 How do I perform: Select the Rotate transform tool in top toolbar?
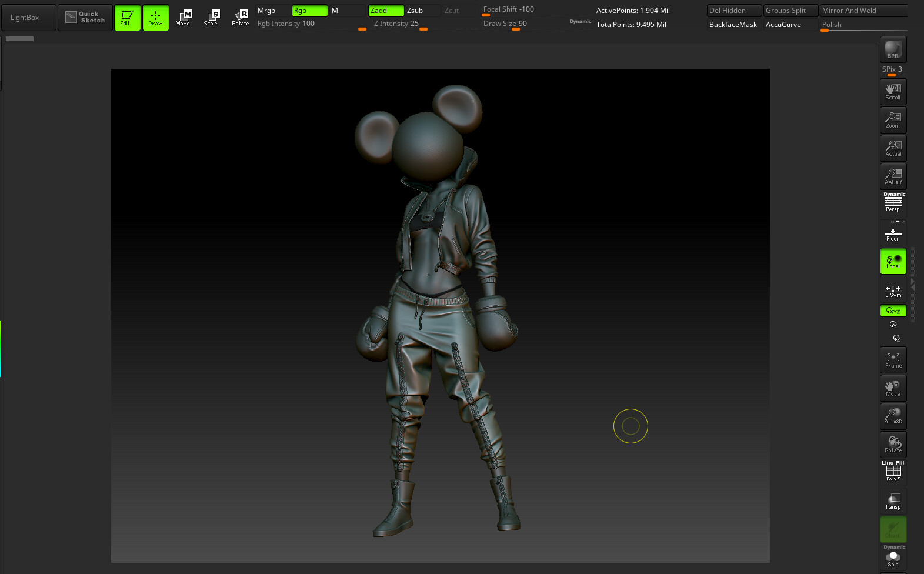click(240, 18)
